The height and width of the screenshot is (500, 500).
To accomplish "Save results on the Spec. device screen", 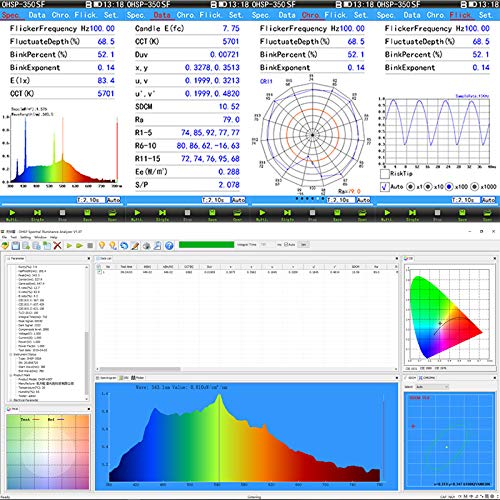I will tap(87, 215).
